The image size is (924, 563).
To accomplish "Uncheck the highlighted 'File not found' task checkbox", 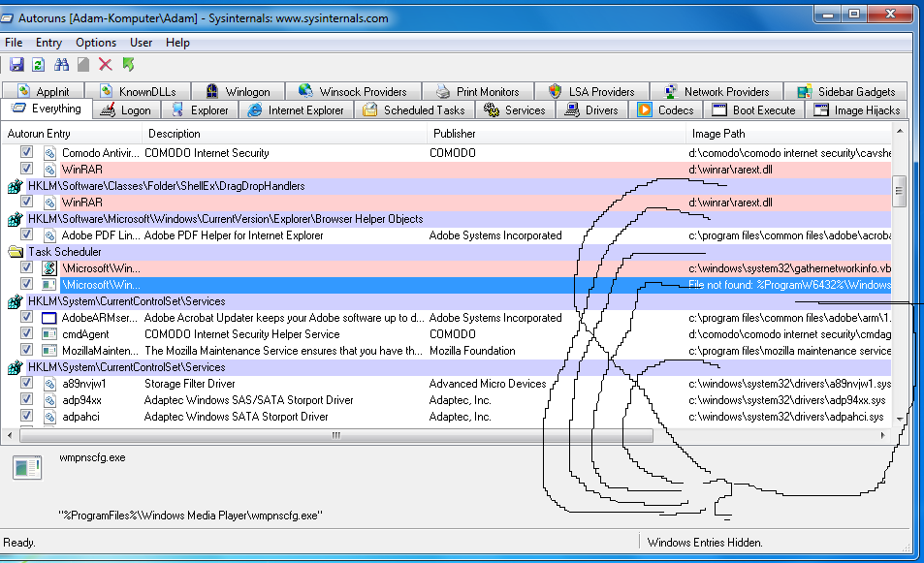I will point(26,284).
